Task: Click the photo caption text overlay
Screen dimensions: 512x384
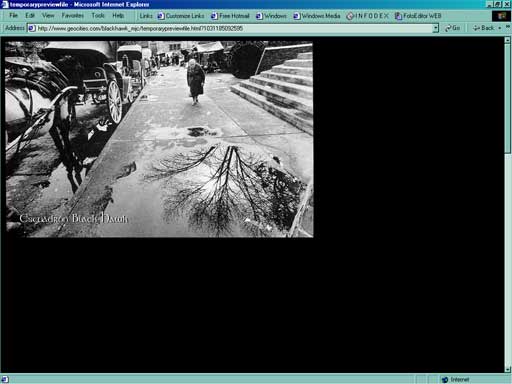Action: pos(74,218)
